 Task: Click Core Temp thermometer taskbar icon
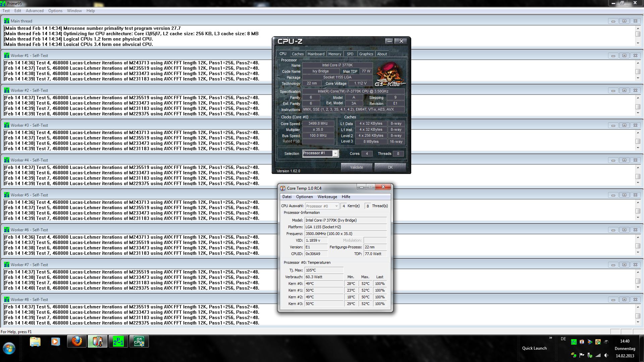(x=98, y=342)
